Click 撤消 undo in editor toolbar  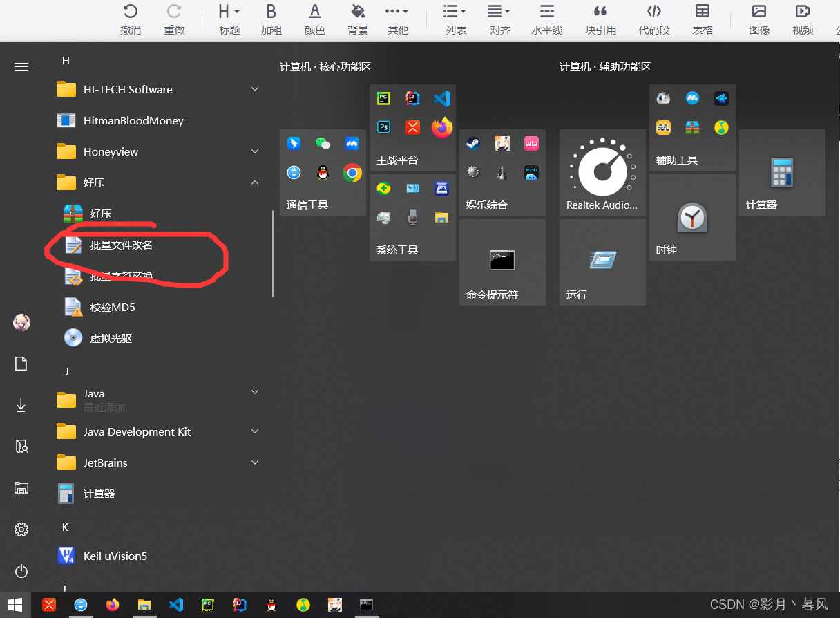point(131,19)
